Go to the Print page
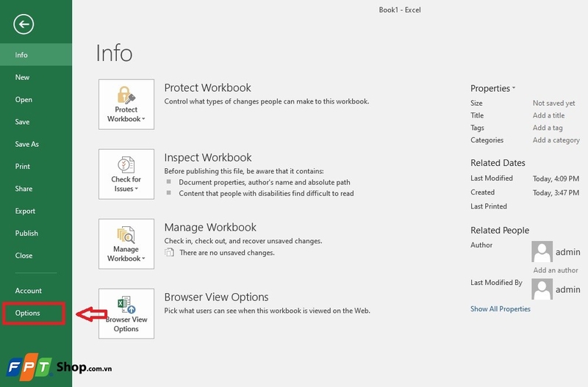Screen dimensions: 588x387 [23, 167]
